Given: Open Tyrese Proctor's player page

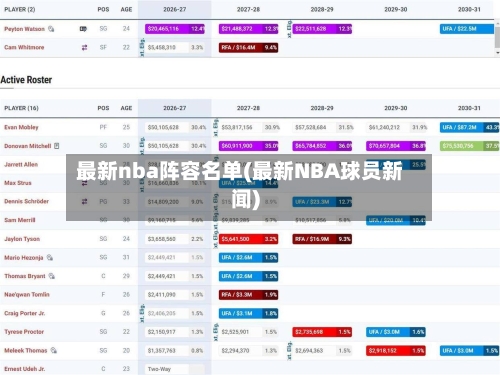Looking at the screenshot, I should (x=24, y=332).
